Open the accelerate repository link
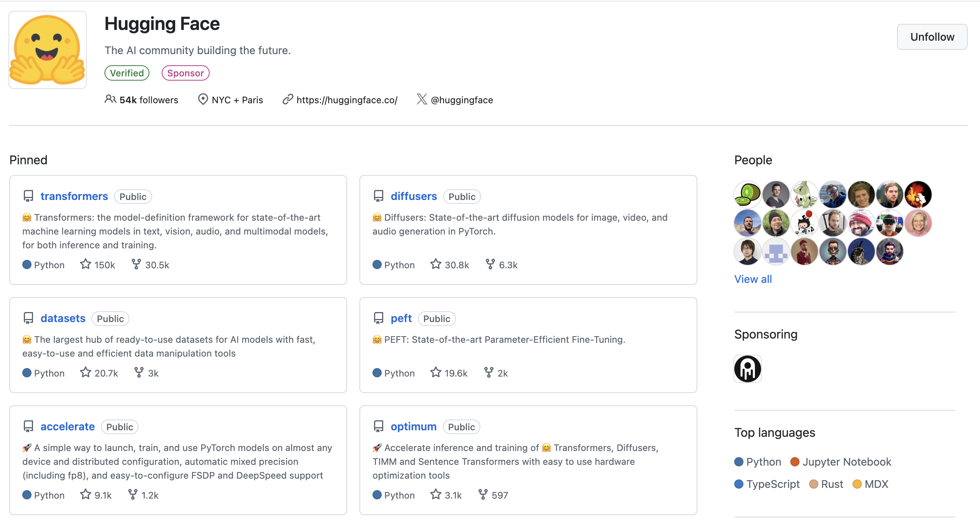Image resolution: width=980 pixels, height=532 pixels. [x=68, y=426]
